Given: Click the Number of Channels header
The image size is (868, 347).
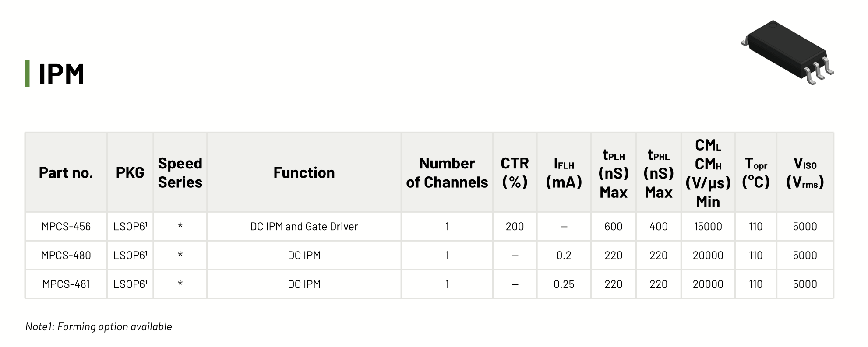Looking at the screenshot, I should tap(447, 173).
